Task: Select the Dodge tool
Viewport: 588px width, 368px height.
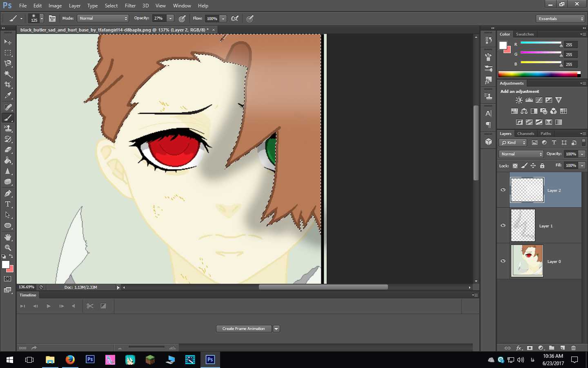Action: (8, 182)
